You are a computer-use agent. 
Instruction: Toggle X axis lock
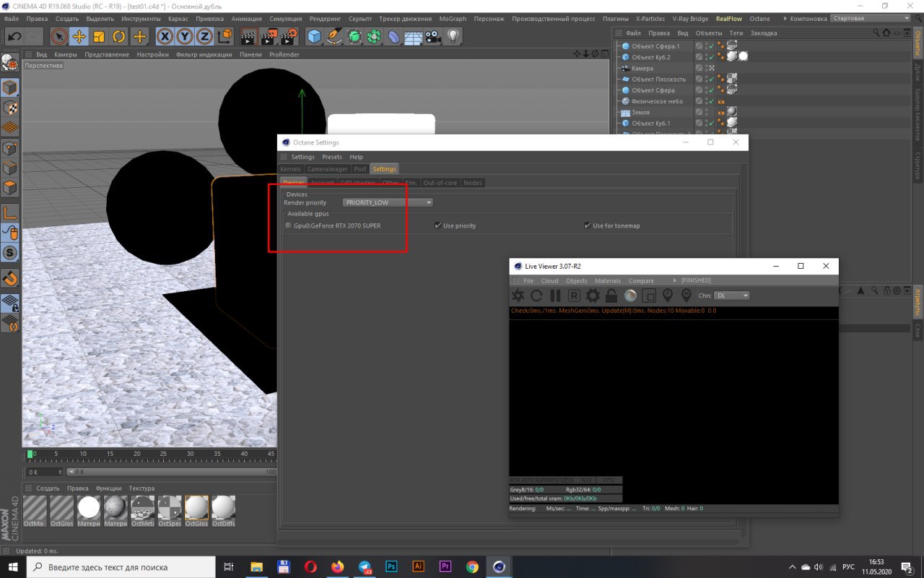coord(165,35)
